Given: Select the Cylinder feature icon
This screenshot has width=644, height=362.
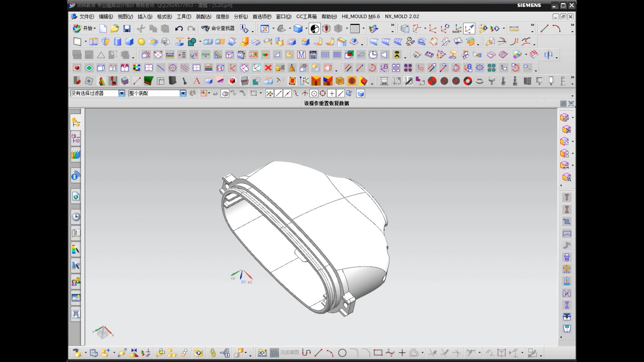Looking at the screenshot, I should [x=117, y=42].
